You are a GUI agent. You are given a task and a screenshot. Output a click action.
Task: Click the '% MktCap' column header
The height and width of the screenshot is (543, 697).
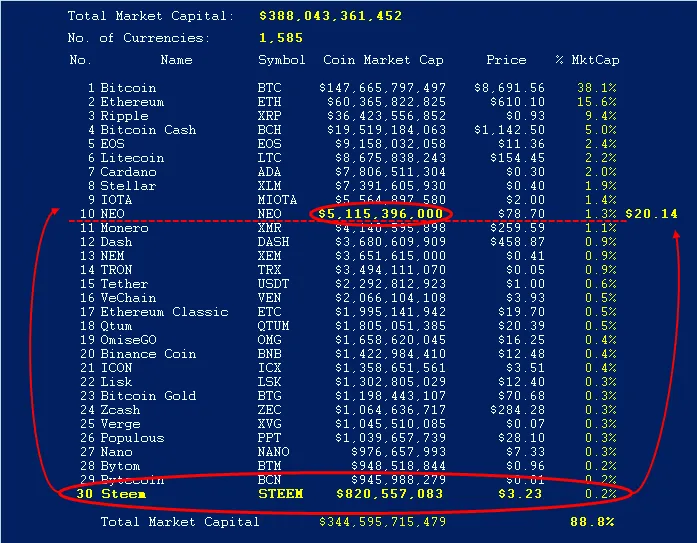(x=587, y=60)
